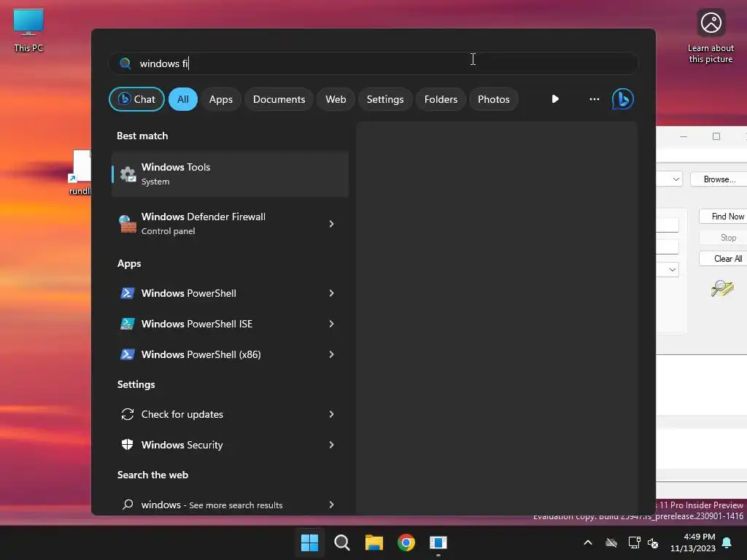Click rundll shortcut on desktop
This screenshot has height=560, width=747.
pos(80,172)
